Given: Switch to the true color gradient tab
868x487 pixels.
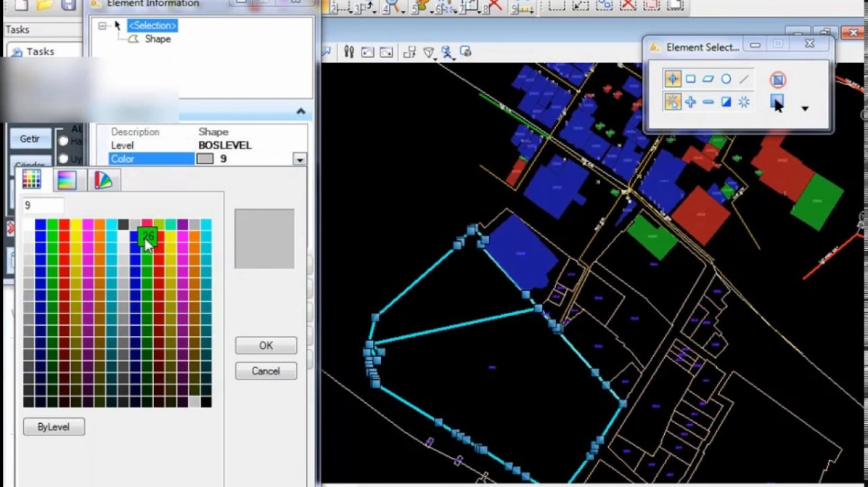Looking at the screenshot, I should 67,180.
